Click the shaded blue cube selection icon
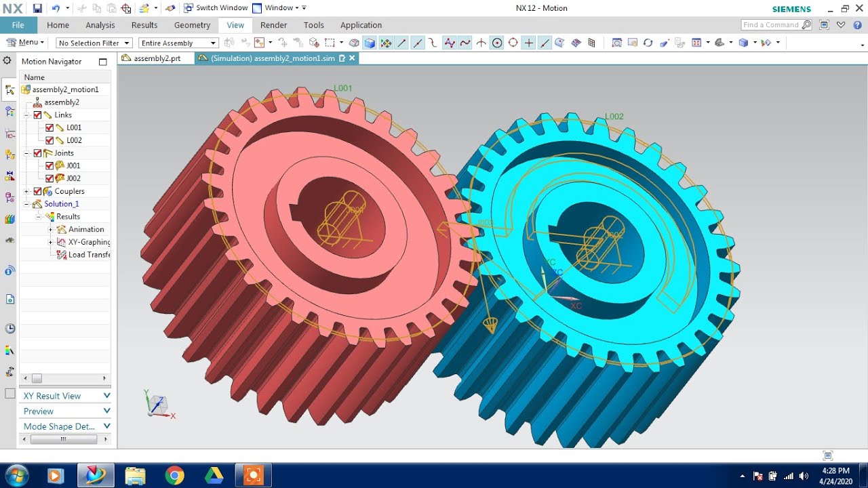The height and width of the screenshot is (488, 868). 370,43
